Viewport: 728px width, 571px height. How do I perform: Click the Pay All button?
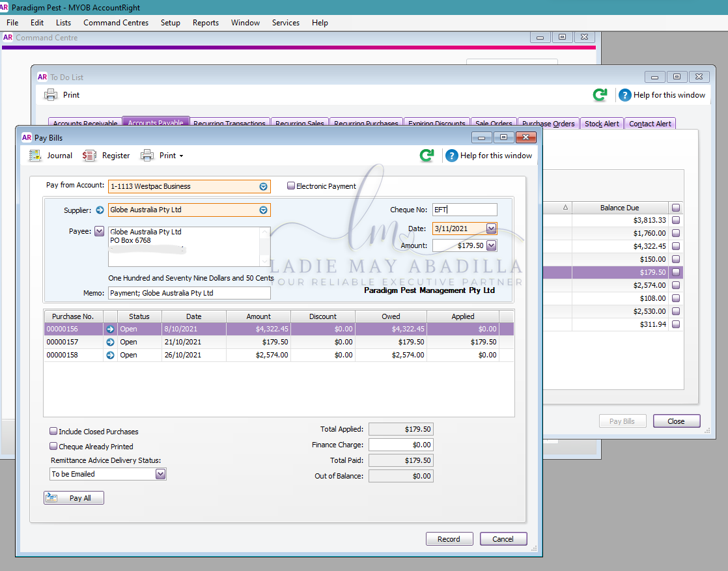click(74, 497)
